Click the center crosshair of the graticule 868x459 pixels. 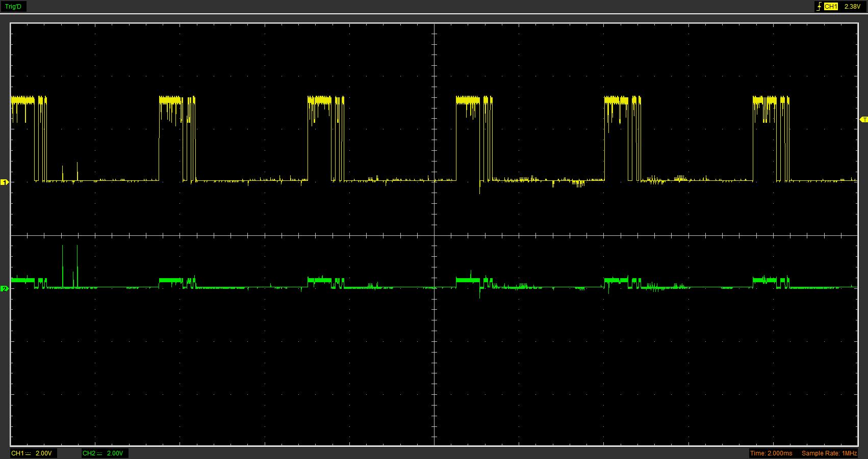[435, 235]
